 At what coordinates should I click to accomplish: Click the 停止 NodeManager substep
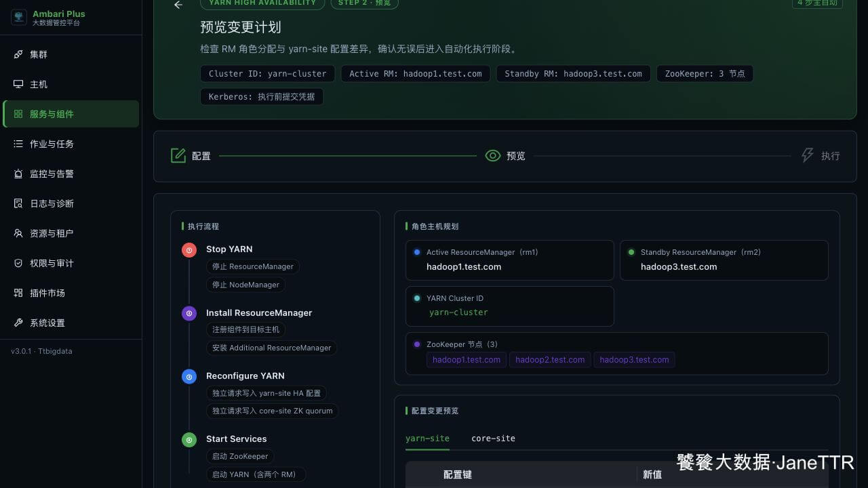(x=245, y=285)
